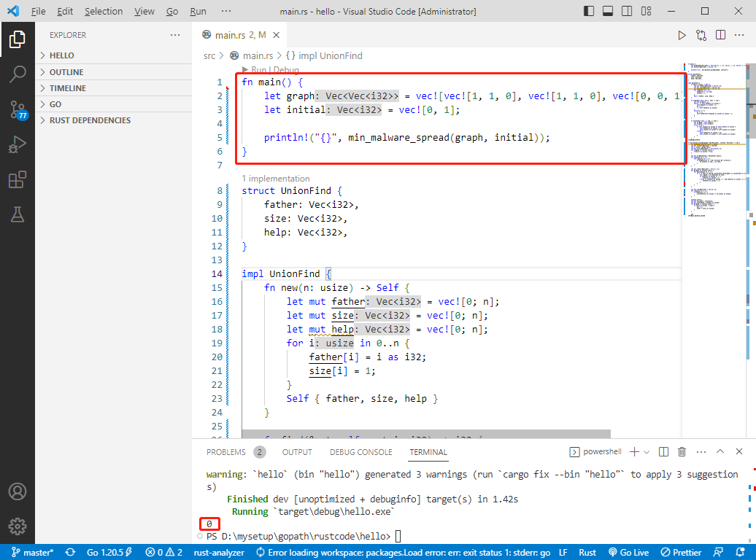Open Explorer Views and More Actions ellipsis
The height and width of the screenshot is (560, 756).
coord(175,35)
